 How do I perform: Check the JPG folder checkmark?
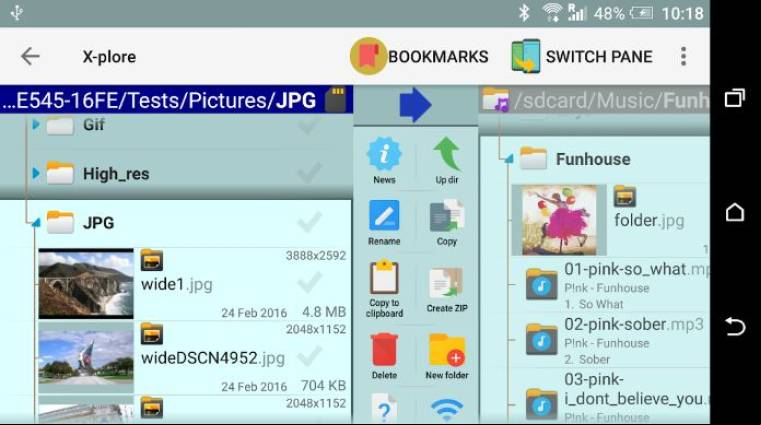click(x=309, y=223)
